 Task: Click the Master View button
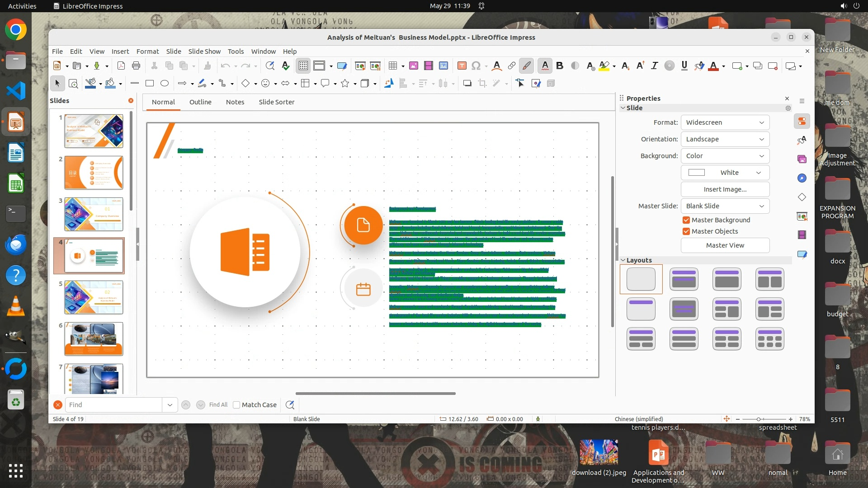point(725,245)
